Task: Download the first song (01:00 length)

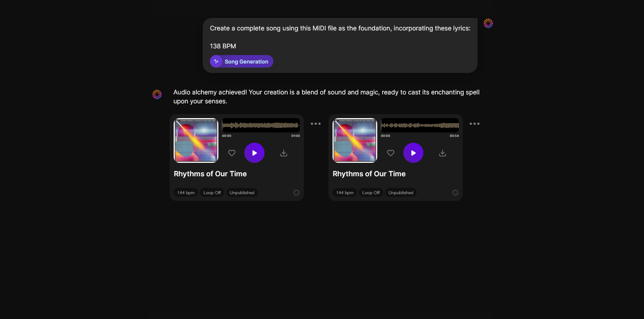Action: point(284,153)
